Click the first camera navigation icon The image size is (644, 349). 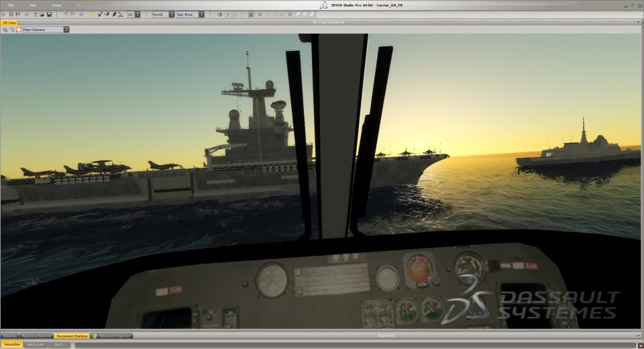coord(5,30)
